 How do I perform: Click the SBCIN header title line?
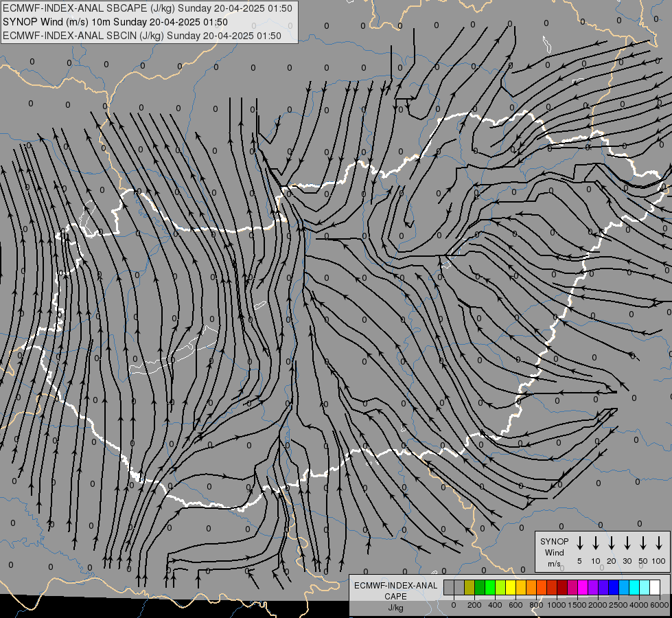142,36
